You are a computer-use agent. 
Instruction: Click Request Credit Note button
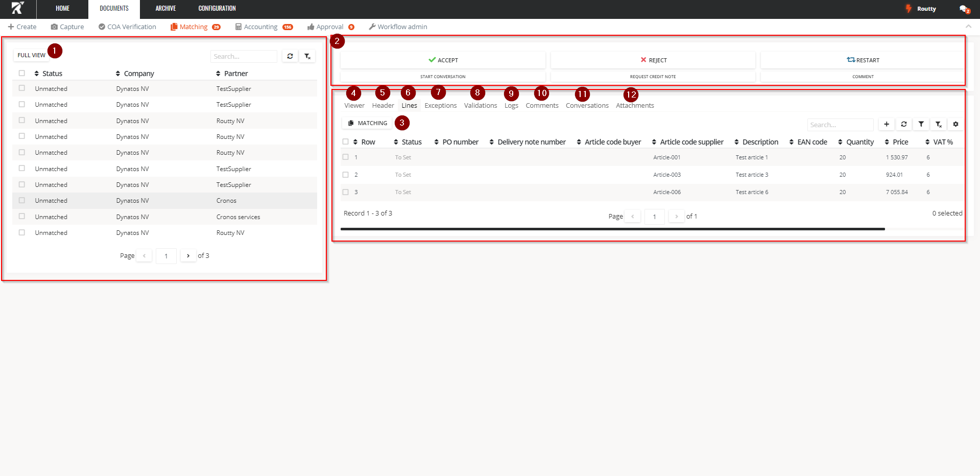653,77
